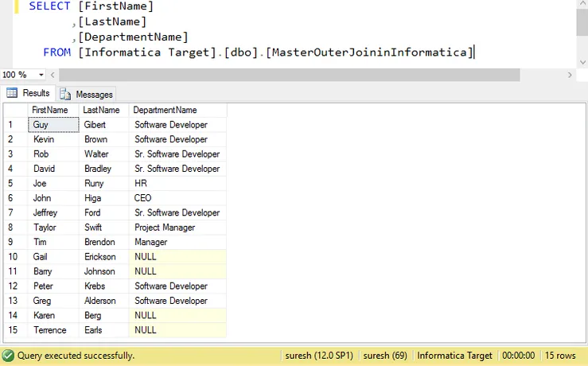Image resolution: width=588 pixels, height=366 pixels.
Task: Open the Results tab
Action: click(29, 93)
